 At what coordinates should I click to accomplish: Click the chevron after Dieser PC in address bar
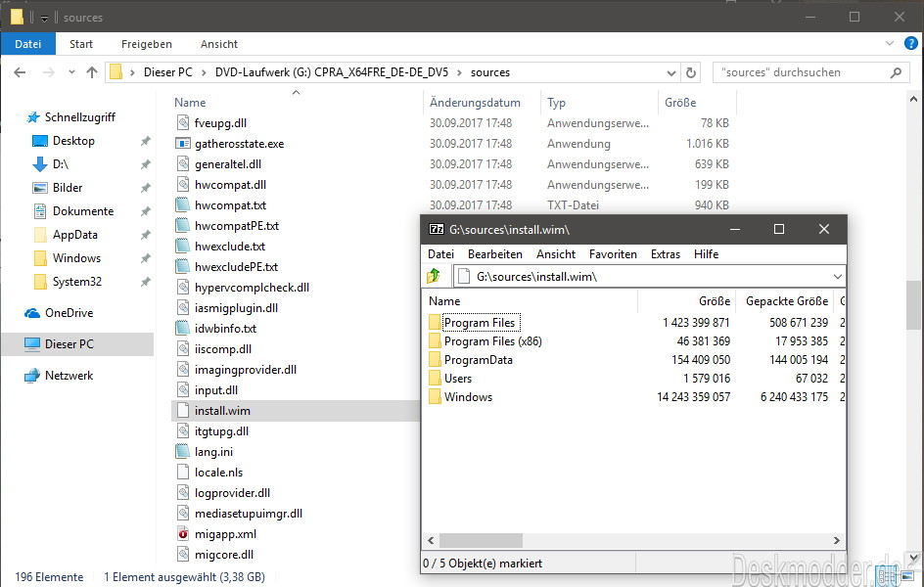[x=204, y=72]
